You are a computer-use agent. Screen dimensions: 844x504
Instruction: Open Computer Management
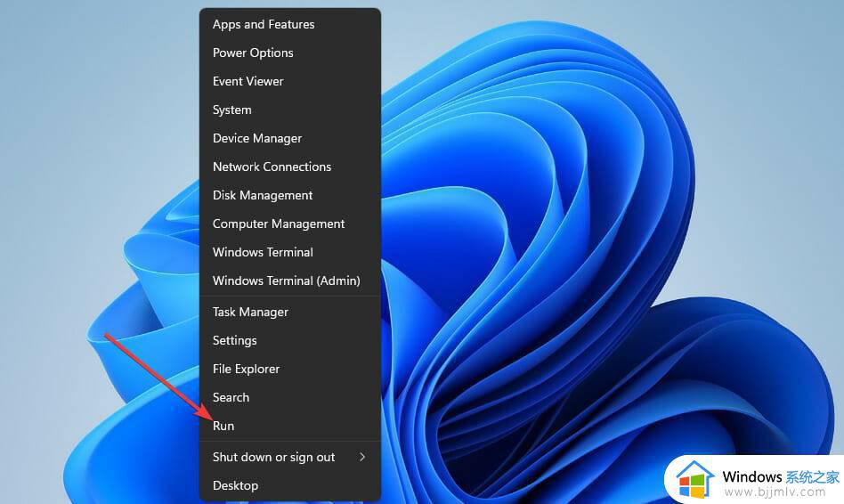pyautogui.click(x=290, y=224)
